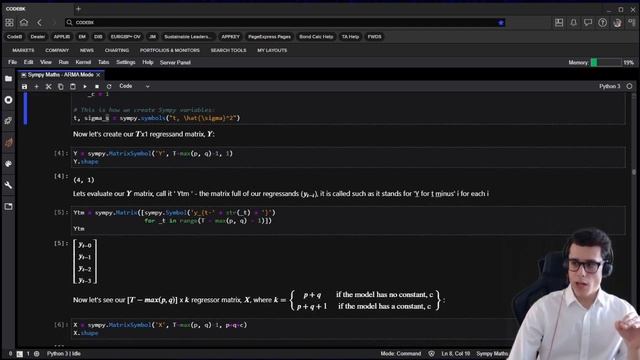
Task: Click the Mode: Command status text
Action: click(400, 353)
